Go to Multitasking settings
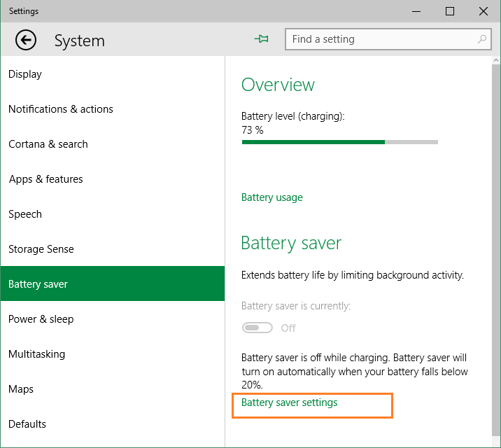The image size is (501, 448). [36, 354]
